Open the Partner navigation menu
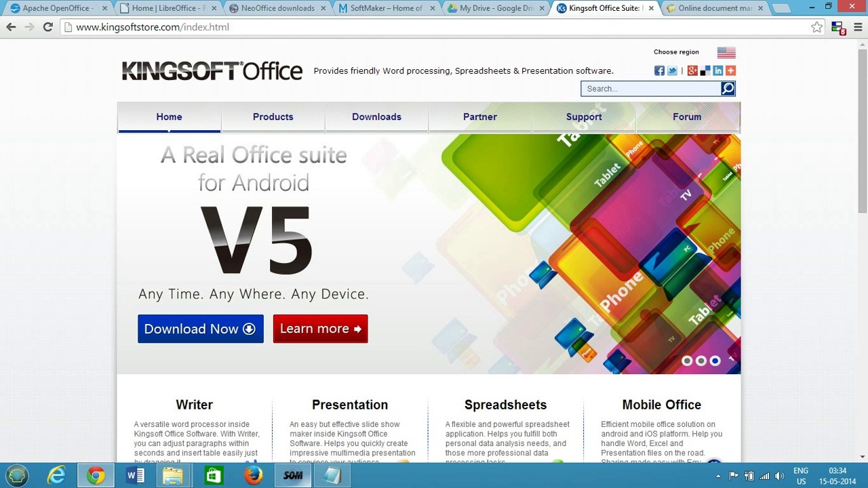The width and height of the screenshot is (868, 488). click(x=480, y=117)
